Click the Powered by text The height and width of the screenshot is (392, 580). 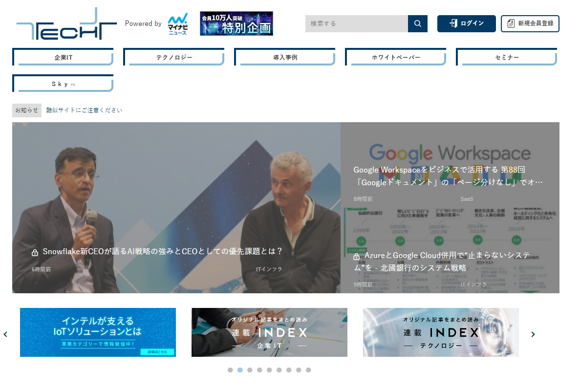click(143, 23)
